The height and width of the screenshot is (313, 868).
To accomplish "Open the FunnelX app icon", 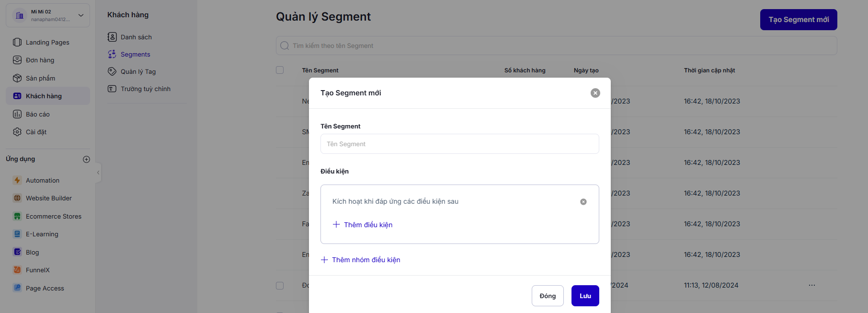I will (x=17, y=270).
